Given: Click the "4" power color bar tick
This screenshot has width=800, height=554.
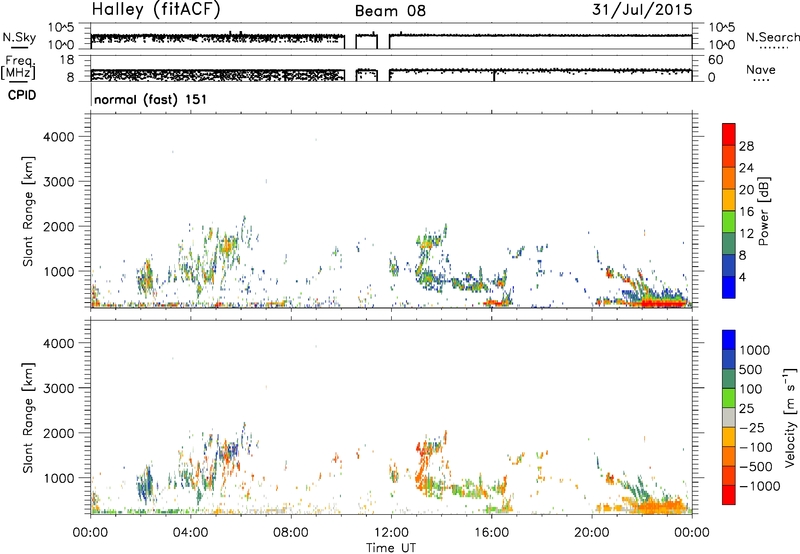Looking at the screenshot, I should [x=743, y=277].
